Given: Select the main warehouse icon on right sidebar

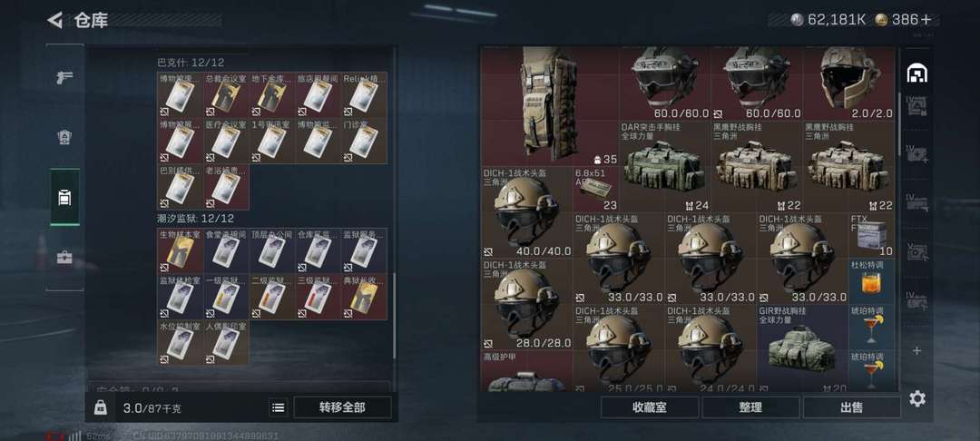Looking at the screenshot, I should (916, 73).
